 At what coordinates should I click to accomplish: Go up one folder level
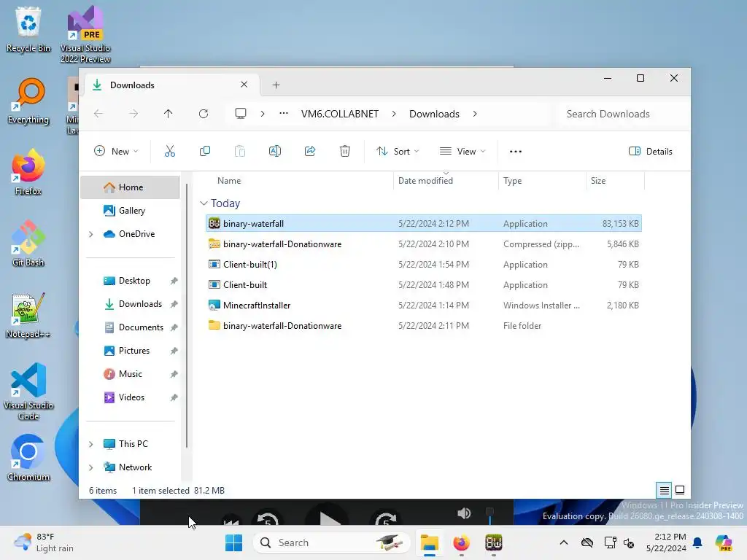click(169, 114)
